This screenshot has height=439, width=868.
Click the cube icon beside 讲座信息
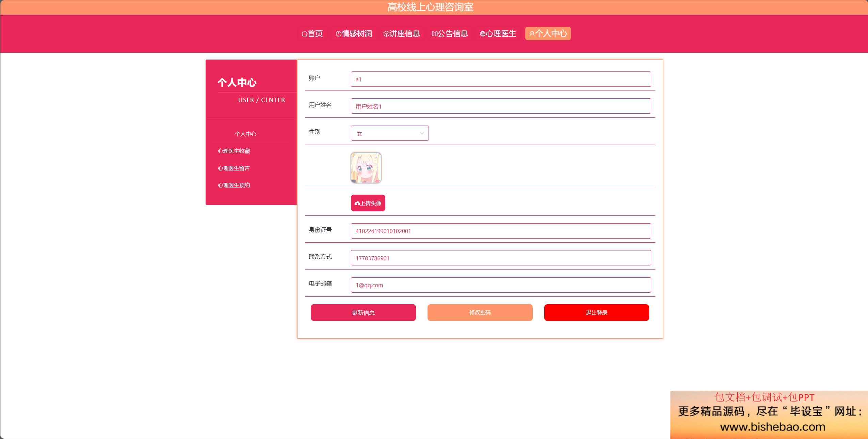pos(386,34)
